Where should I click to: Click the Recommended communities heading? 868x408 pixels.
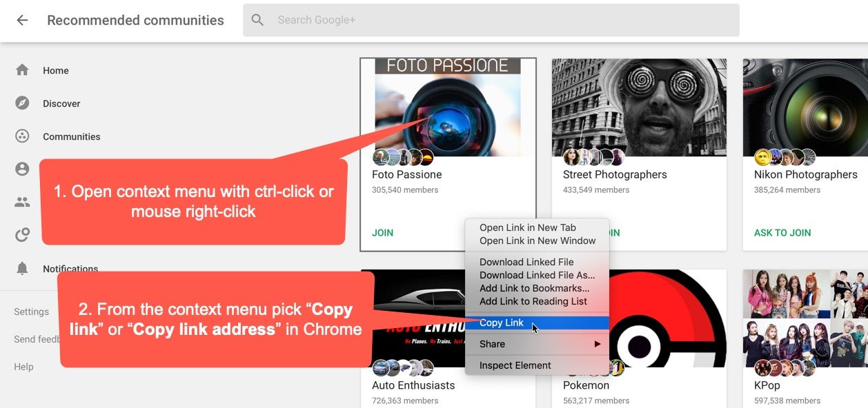(135, 20)
